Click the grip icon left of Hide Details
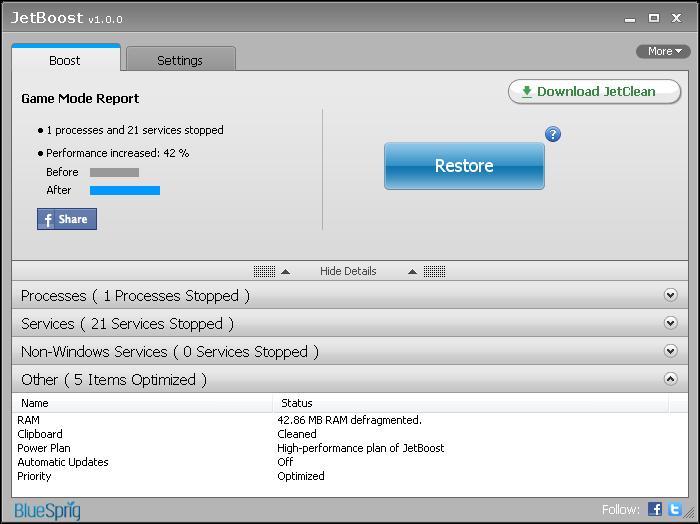 (x=264, y=271)
